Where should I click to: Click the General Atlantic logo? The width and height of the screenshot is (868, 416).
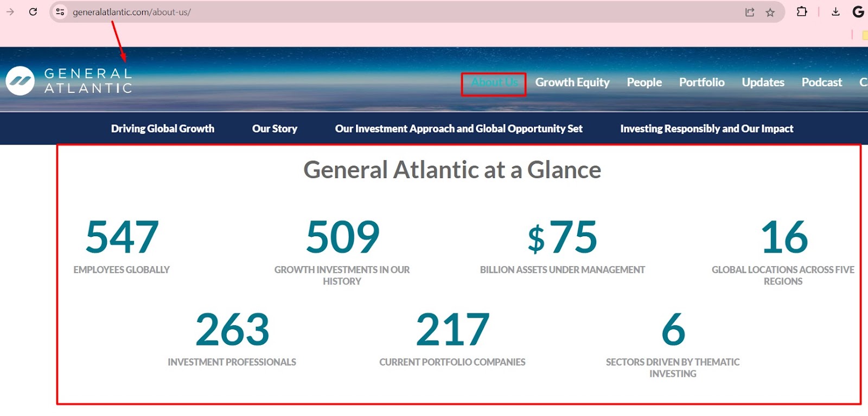69,80
